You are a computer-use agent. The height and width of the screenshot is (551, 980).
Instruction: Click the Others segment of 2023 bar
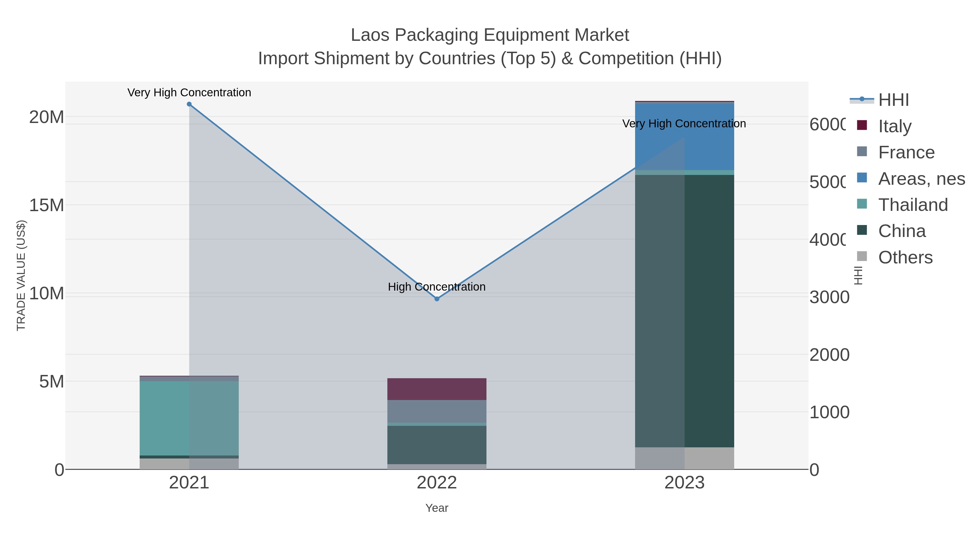tap(684, 458)
